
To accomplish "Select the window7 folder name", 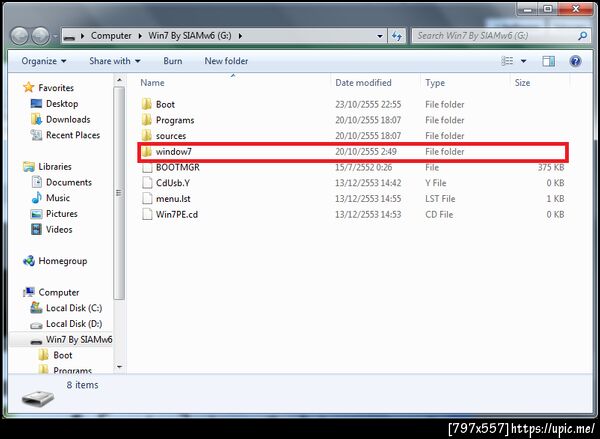I will click(174, 152).
